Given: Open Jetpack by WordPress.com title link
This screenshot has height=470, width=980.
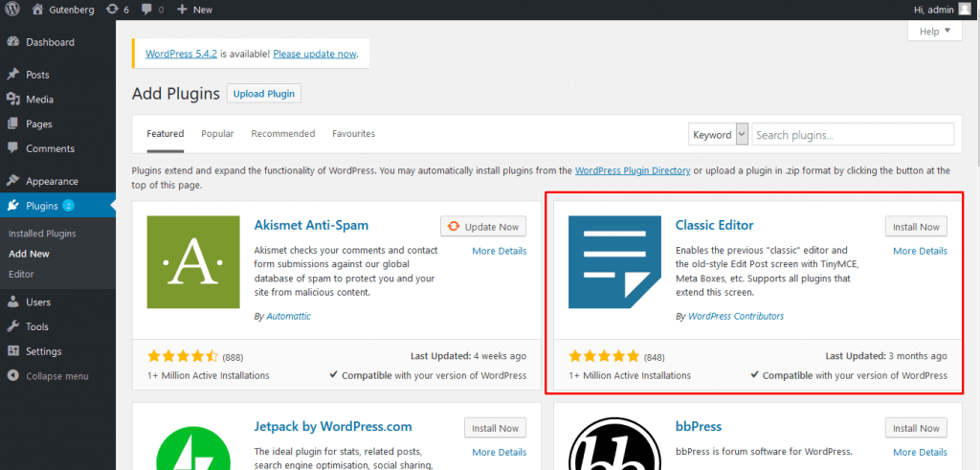Looking at the screenshot, I should tap(333, 426).
